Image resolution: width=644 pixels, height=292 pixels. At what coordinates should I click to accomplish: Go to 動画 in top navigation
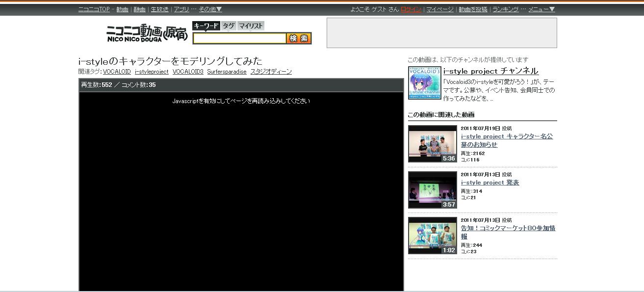[122, 9]
